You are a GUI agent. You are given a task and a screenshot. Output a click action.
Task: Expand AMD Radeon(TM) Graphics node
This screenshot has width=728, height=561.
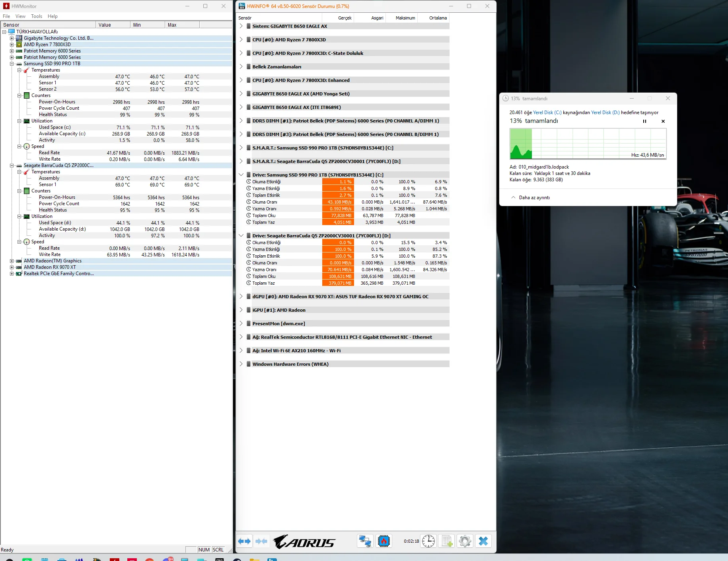tap(12, 261)
